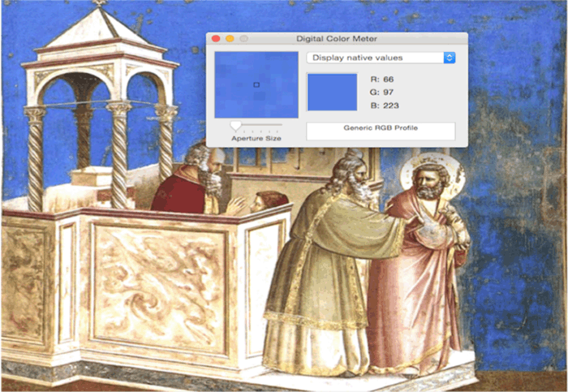The height and width of the screenshot is (392, 568).
Task: Click the "R: 66" value
Action: click(x=382, y=80)
